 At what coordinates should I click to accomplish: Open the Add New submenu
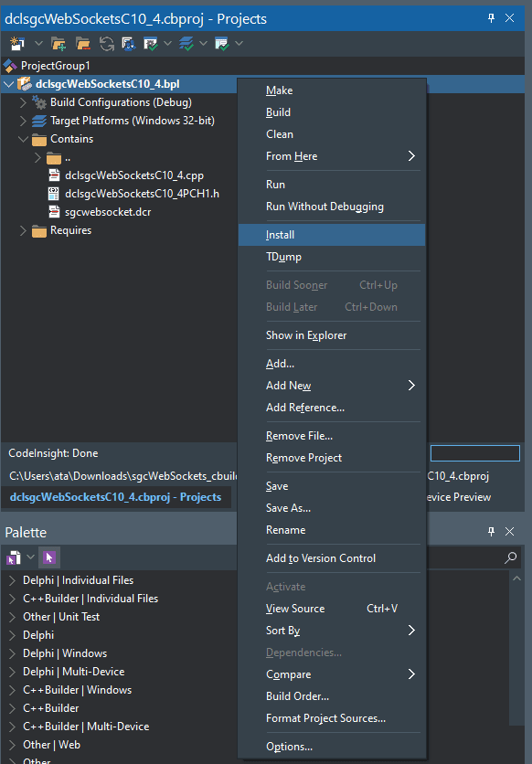tap(331, 386)
